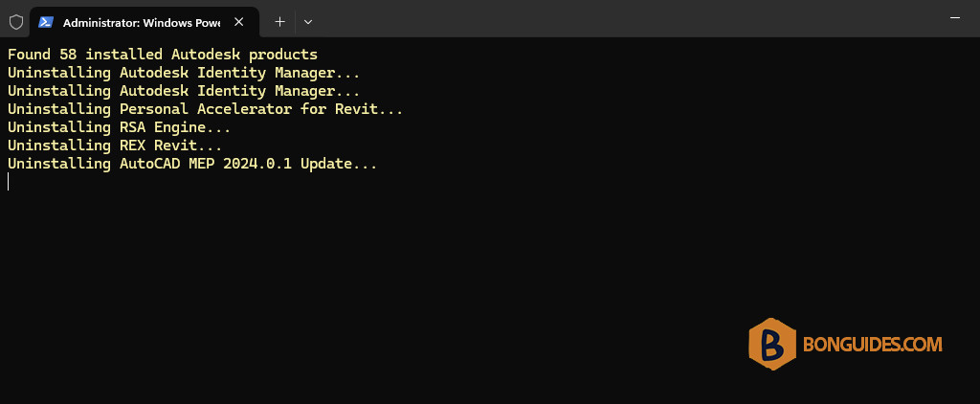Screen dimensions: 980x404
Task: Click the number 58 in the first line
Action: point(68,55)
